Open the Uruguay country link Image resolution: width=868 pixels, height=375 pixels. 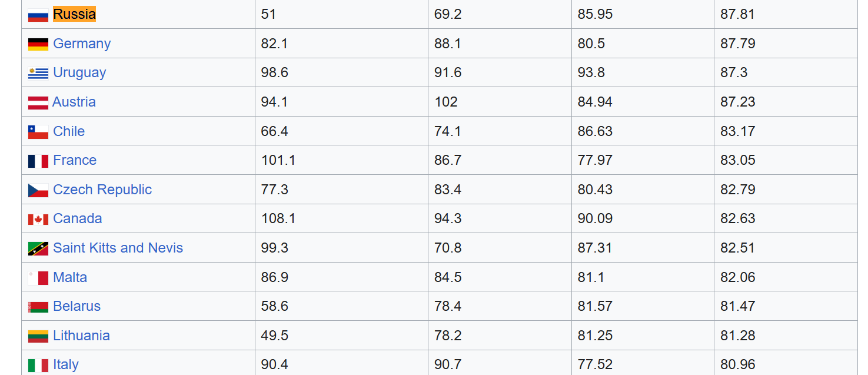[79, 72]
